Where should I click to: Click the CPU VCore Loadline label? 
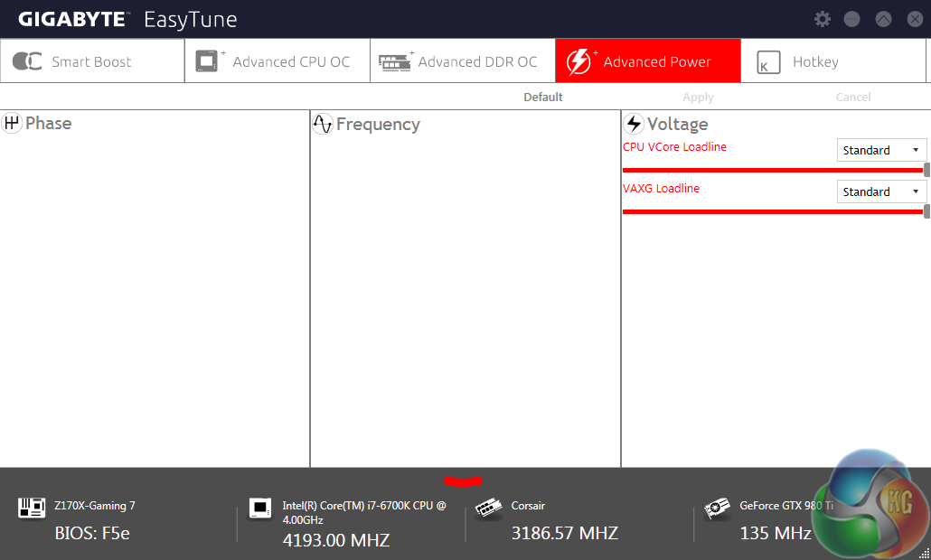tap(674, 146)
